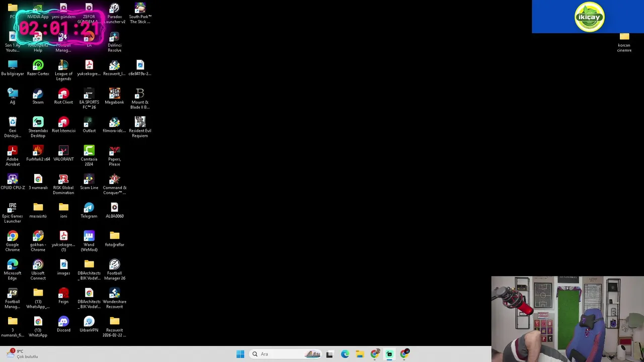The height and width of the screenshot is (362, 644).
Task: Open South Park The Stick shortcut
Action: pyautogui.click(x=140, y=14)
